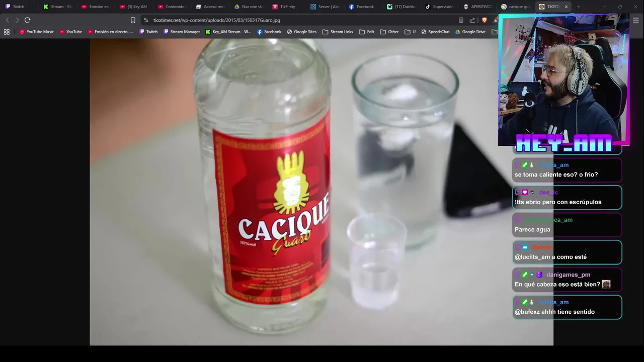
Task: Open the Emisión en directo bookmark
Action: pos(111,32)
